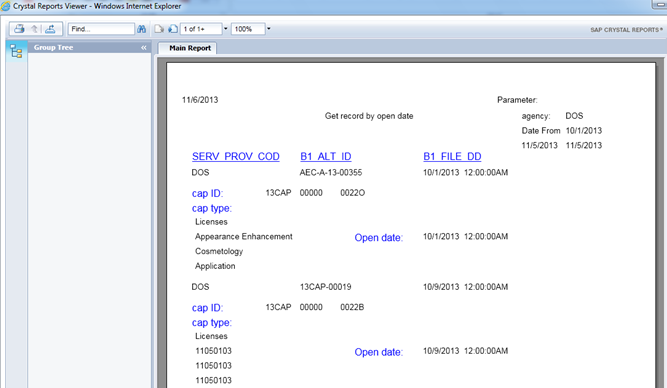Click the Drill Up arrow icon
The image size is (667, 388).
pyautogui.click(x=34, y=29)
